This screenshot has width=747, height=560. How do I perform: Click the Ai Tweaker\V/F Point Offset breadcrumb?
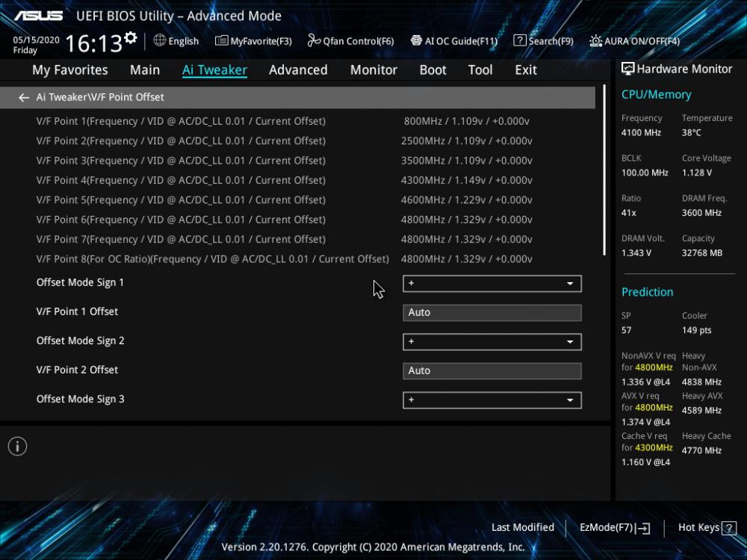coord(100,98)
